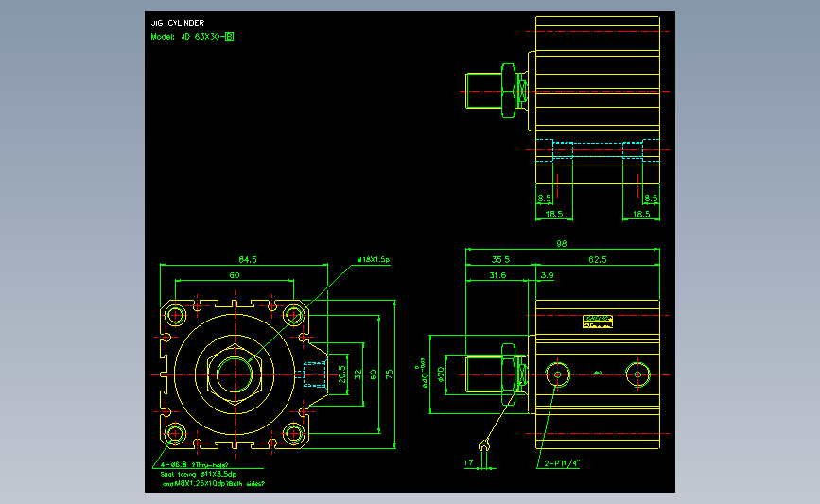The width and height of the screenshot is (820, 504).
Task: Click the 31.6 rod length dimension
Action: pyautogui.click(x=497, y=275)
